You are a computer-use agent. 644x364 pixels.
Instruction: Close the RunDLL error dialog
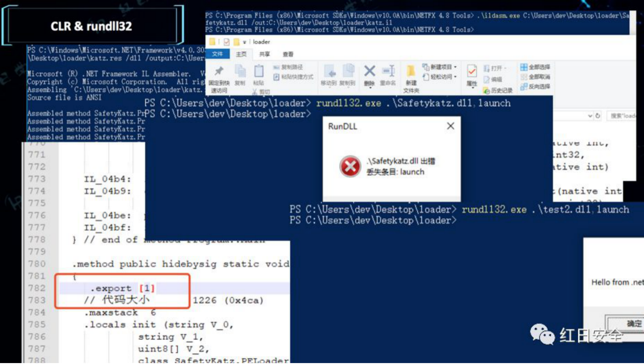451,126
